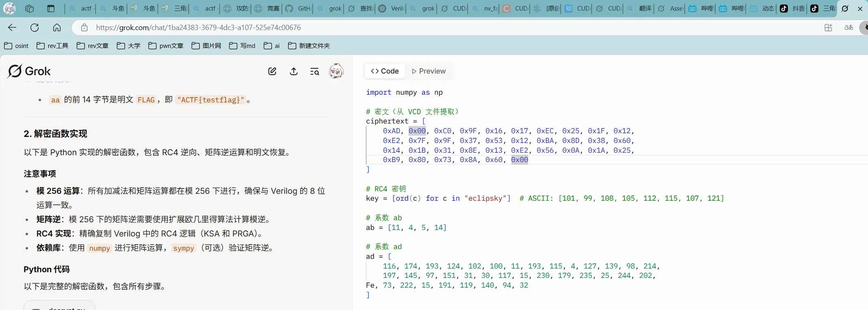Open the user avatar profile menu
The image size is (868, 310).
point(336,72)
